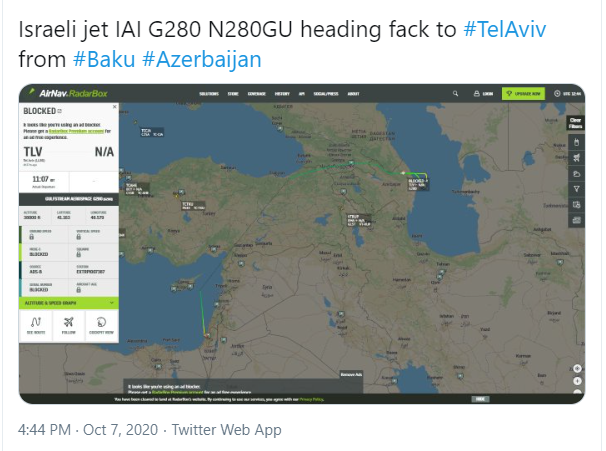Click the Upgrade Now button
This screenshot has width=606, height=451.
523,94
